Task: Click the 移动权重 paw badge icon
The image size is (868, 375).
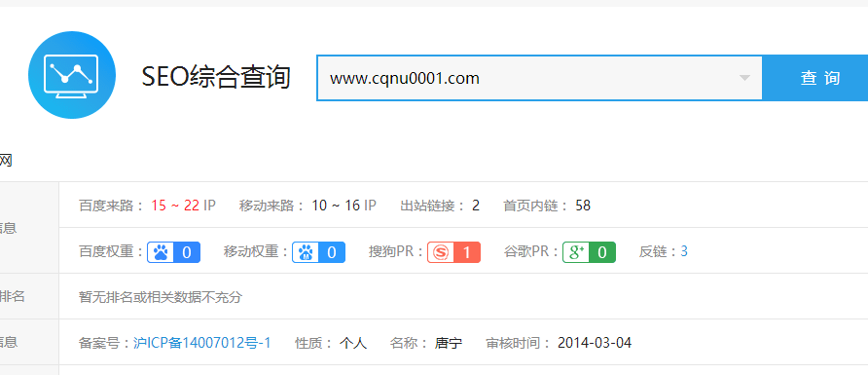Action: point(318,252)
